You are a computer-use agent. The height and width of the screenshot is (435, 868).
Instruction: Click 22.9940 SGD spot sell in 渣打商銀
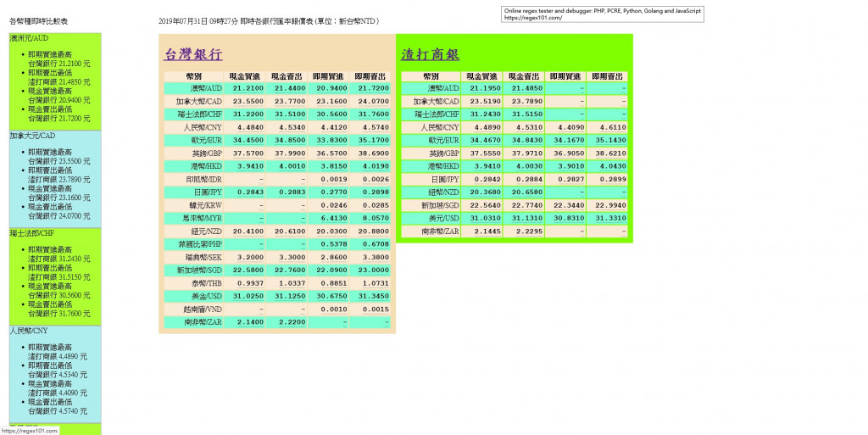[610, 205]
